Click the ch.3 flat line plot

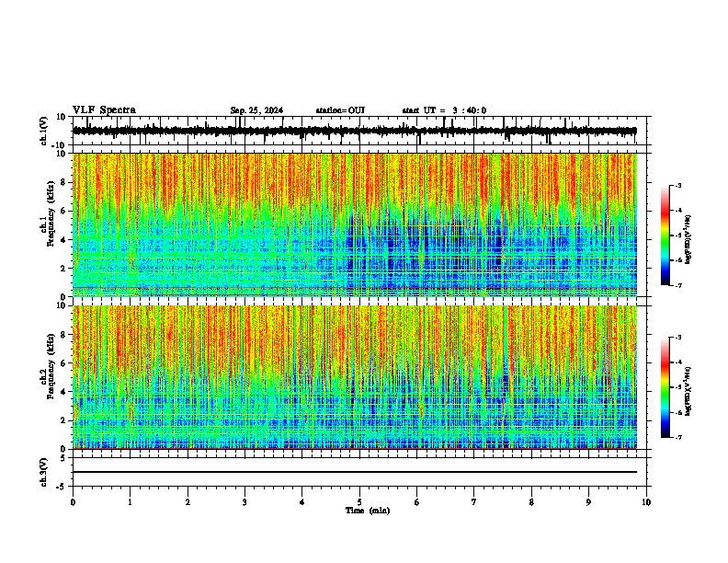pos(355,472)
